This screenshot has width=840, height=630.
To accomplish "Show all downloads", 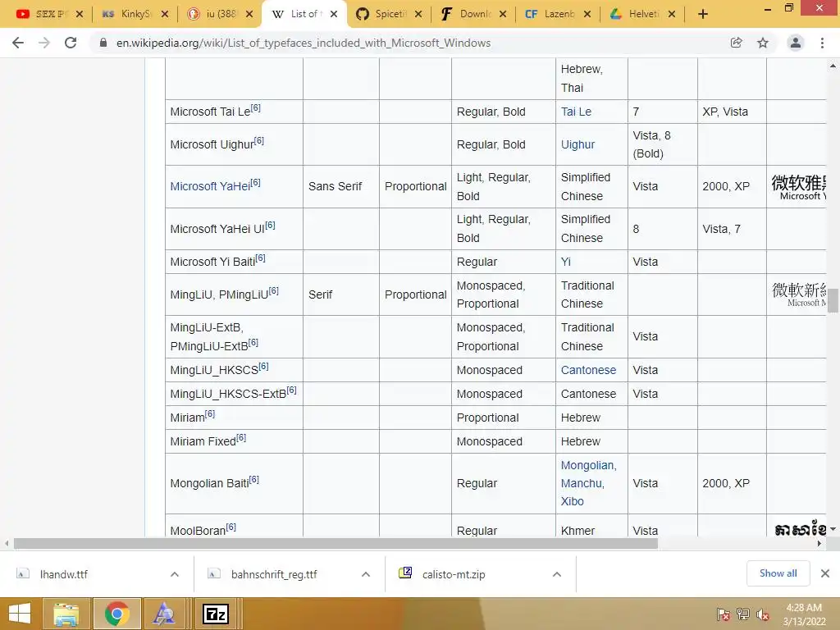I will 778,573.
